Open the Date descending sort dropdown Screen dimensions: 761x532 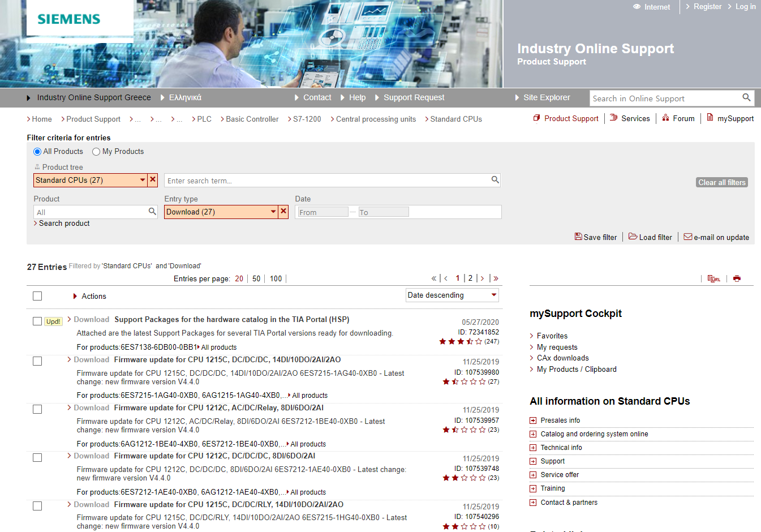452,295
